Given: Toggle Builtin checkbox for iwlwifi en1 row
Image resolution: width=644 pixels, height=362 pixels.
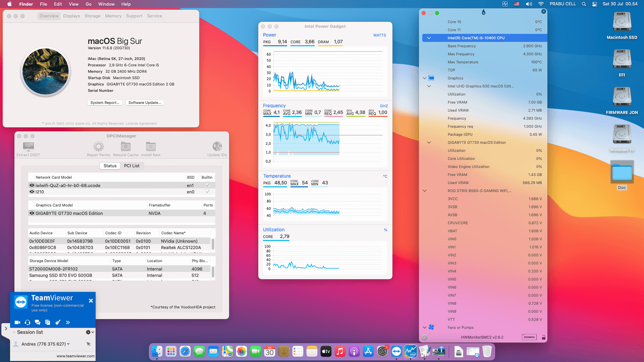Looking at the screenshot, I should (x=208, y=185).
